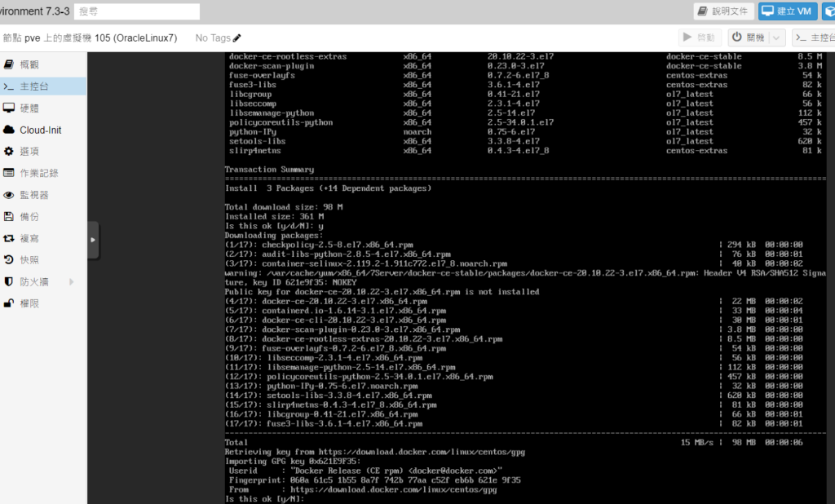Click the cloud icon for Cloud-Init
Screen dimensions: 835x504
(x=9, y=130)
